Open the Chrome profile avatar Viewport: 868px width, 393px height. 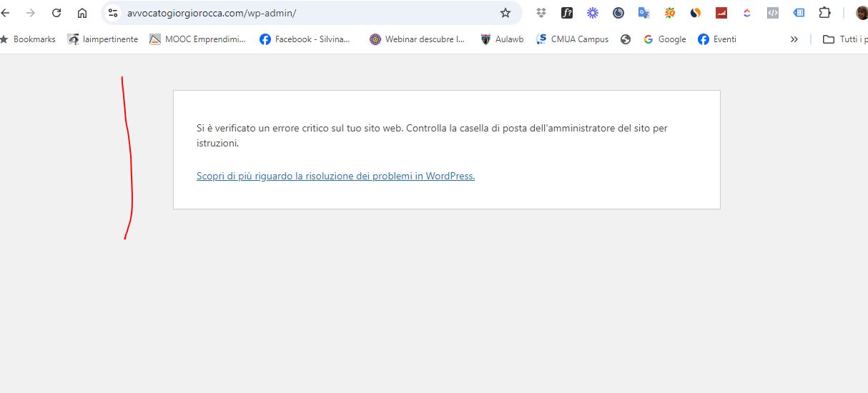(x=862, y=13)
